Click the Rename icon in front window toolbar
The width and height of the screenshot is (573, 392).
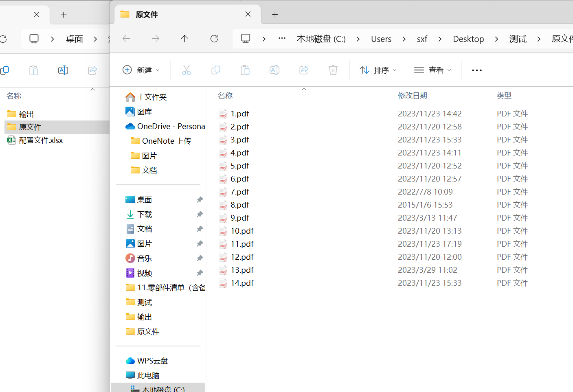tap(274, 70)
